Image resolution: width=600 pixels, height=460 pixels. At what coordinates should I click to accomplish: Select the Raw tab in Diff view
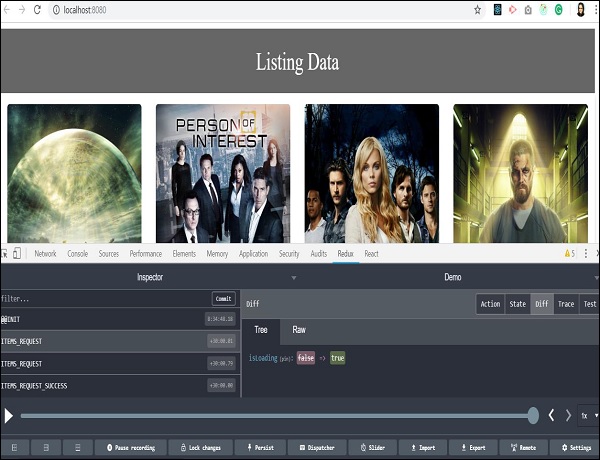(298, 329)
